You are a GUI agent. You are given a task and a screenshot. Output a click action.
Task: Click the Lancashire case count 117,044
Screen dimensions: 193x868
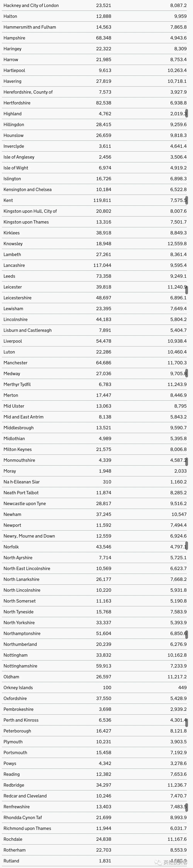coord(102,265)
